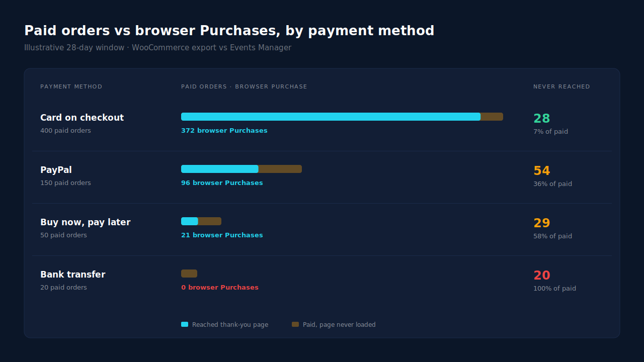Click the 'Reached thank-you page' legend label
644x362 pixels.
[x=230, y=325]
